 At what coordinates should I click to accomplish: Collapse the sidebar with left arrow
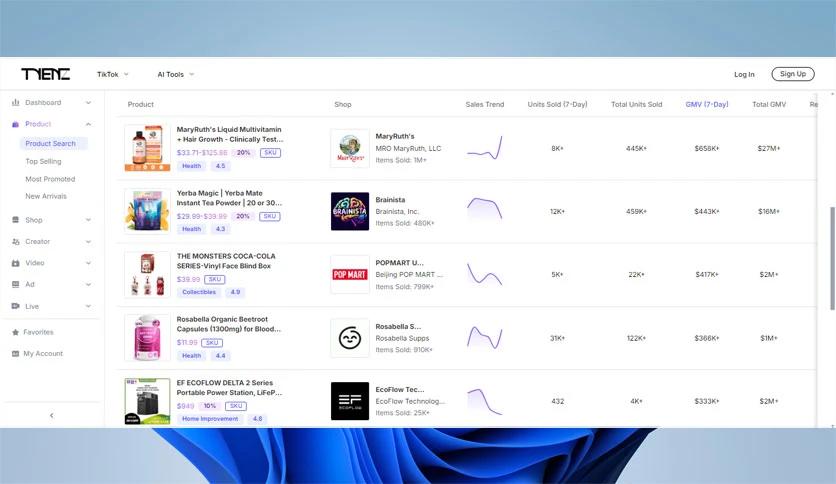tap(52, 415)
